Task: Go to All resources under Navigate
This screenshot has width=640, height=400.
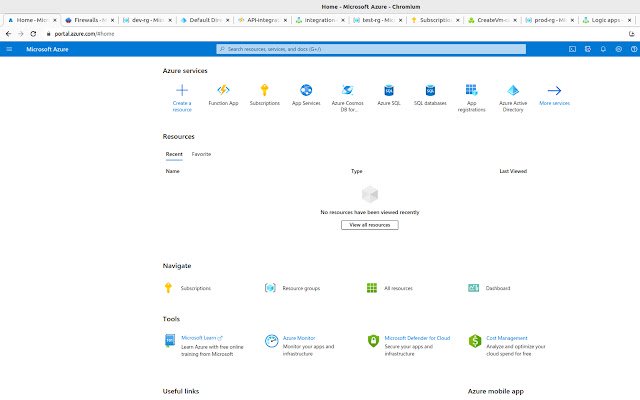Action: pyautogui.click(x=398, y=288)
